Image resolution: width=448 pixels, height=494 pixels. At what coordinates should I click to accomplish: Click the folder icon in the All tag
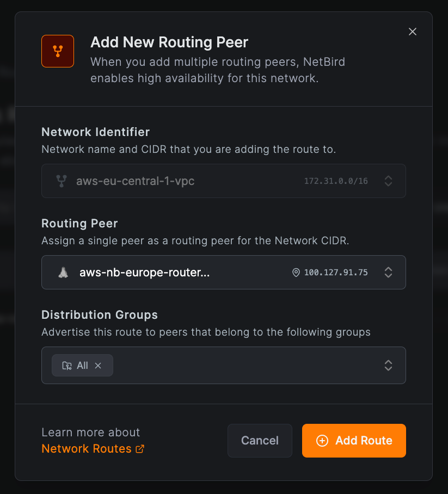coord(66,366)
